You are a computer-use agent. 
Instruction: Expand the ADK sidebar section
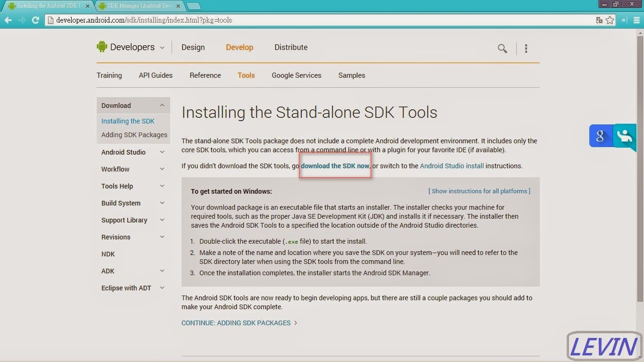coord(162,271)
